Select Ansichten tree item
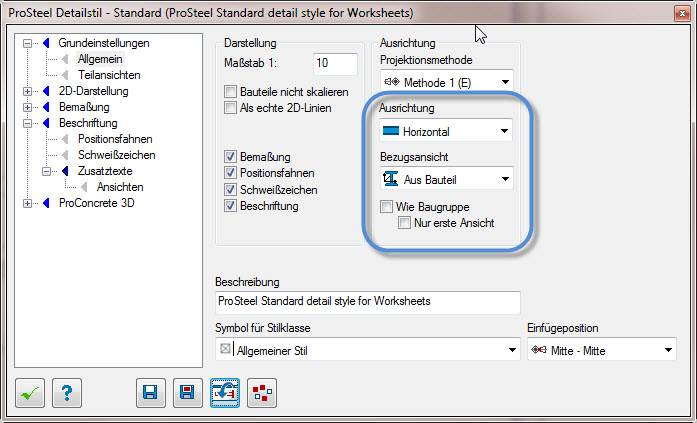Screen dimensions: 697x423 [120, 187]
